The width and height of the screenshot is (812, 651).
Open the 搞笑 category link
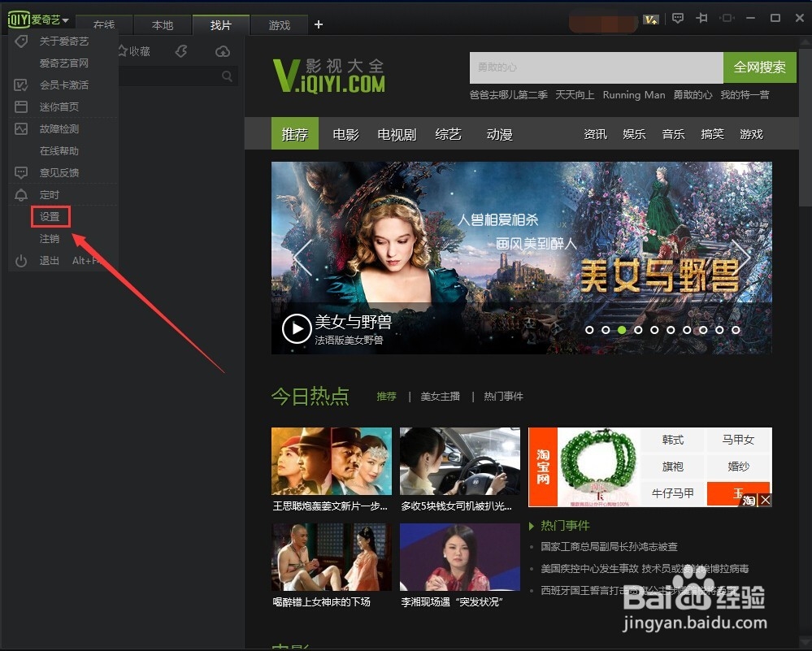tap(712, 134)
